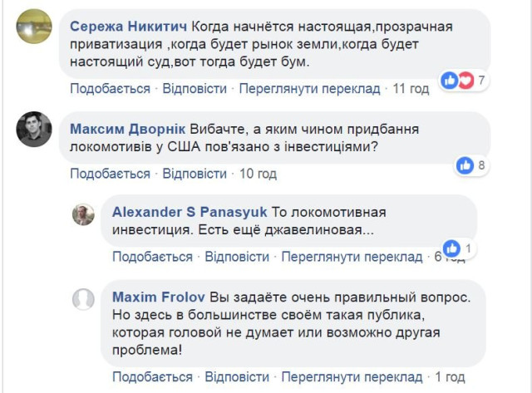Click like reaction on Alexander S Panasyuk reply
Viewport: 532px width, 393px height.
[451, 248]
